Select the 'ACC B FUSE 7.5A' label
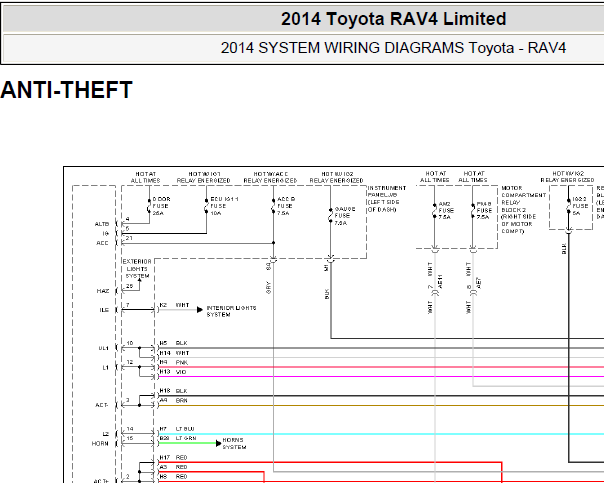 tap(286, 206)
